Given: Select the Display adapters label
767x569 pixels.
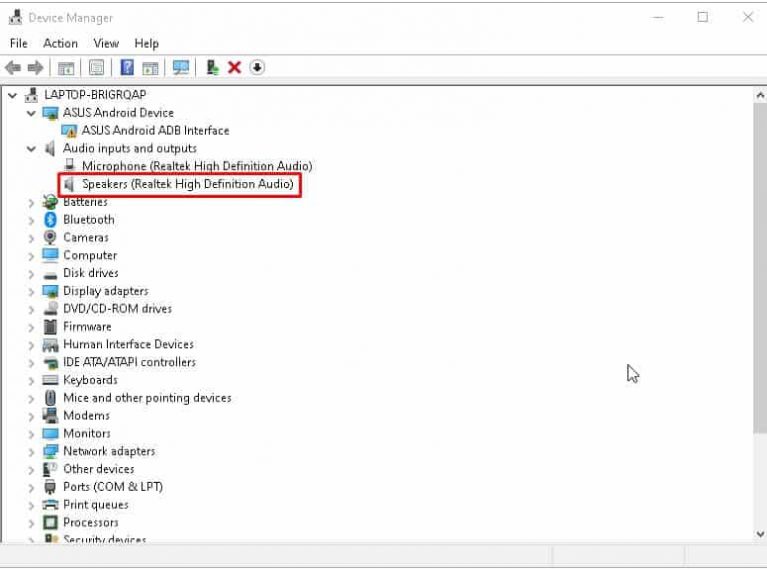Looking at the screenshot, I should click(x=106, y=291).
